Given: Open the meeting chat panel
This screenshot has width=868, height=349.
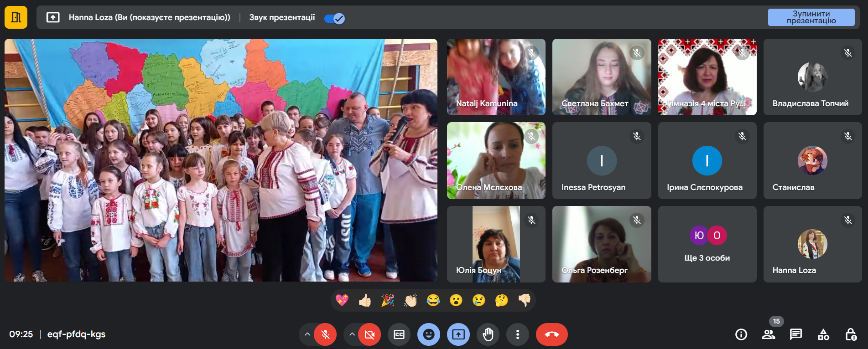Looking at the screenshot, I should 796,335.
